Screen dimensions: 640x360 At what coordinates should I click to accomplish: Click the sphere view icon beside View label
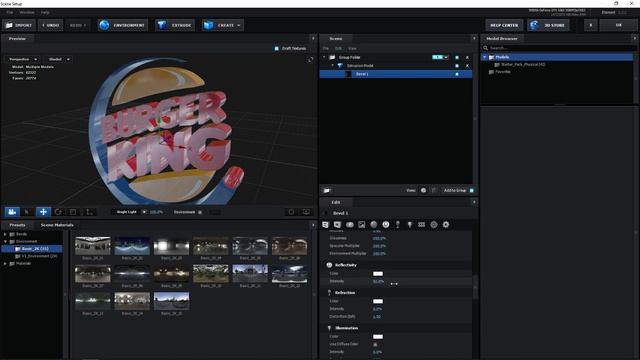coord(423,190)
